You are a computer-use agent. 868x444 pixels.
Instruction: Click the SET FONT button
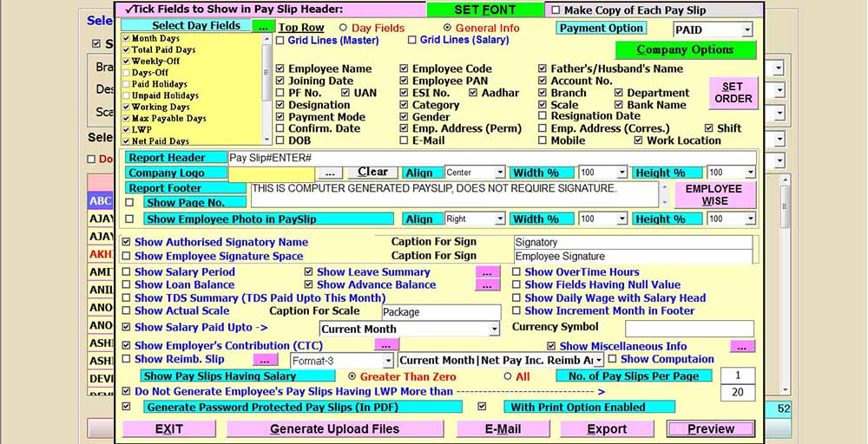pos(485,10)
